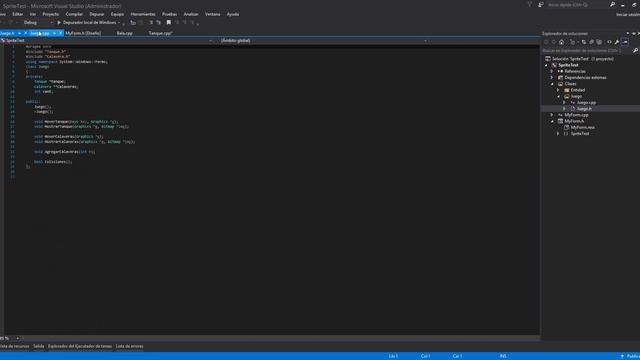640x360 pixels.
Task: Toggle auto-hide pin on Solution Explorer panel
Action: [633, 33]
